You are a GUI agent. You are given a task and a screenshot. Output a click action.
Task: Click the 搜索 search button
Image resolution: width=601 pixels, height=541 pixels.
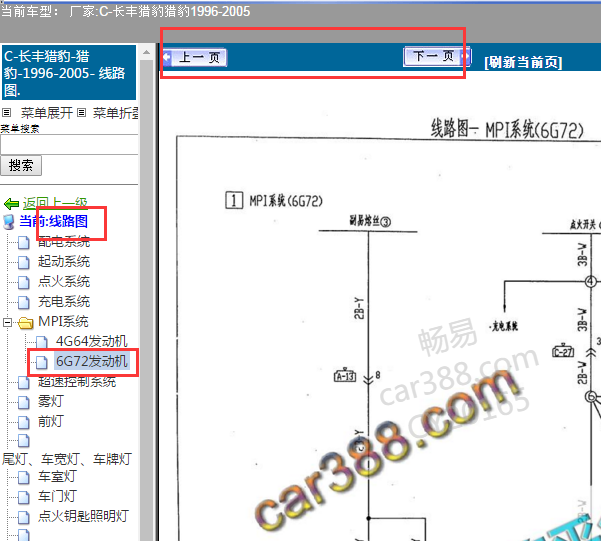pyautogui.click(x=21, y=166)
